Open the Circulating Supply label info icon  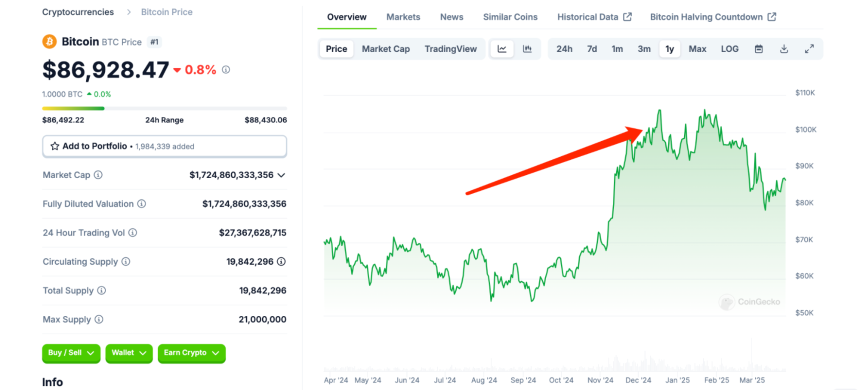[126, 262]
